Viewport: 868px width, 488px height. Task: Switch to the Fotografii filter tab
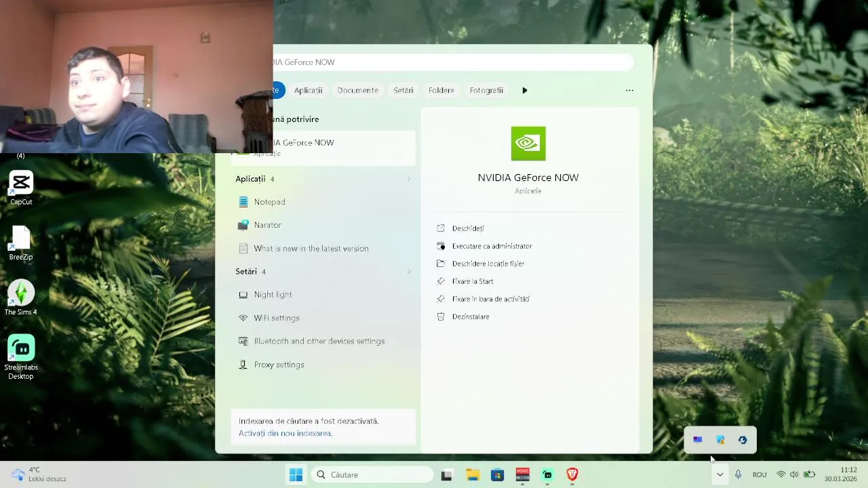click(486, 90)
